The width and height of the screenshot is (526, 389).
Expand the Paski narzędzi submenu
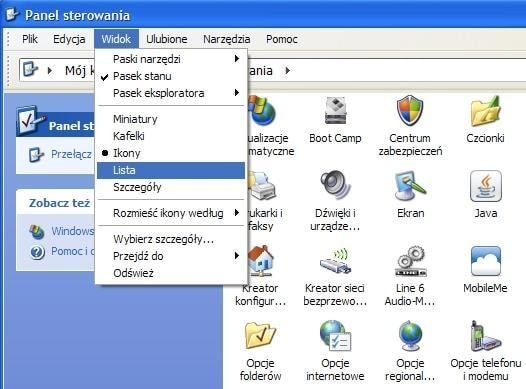click(x=171, y=59)
